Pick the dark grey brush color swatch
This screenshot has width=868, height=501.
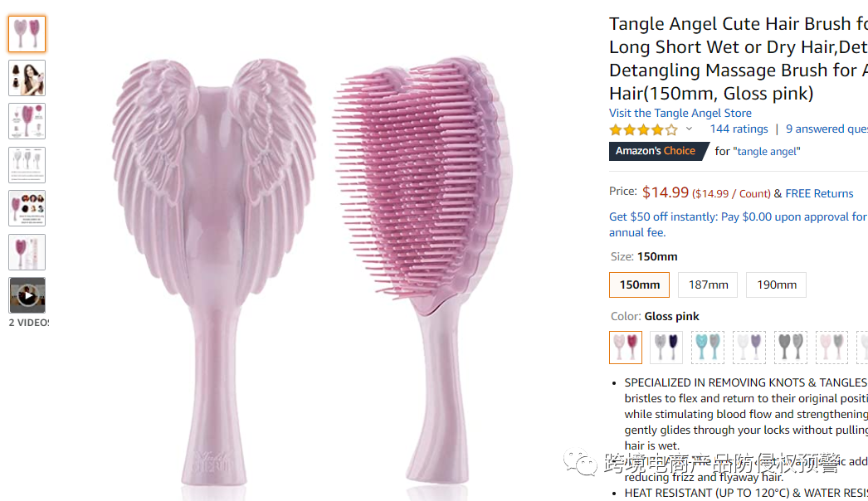tap(791, 348)
